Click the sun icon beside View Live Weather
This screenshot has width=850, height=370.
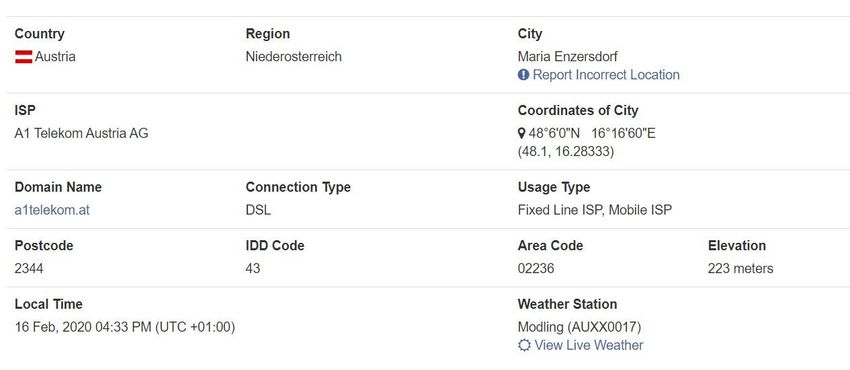pyautogui.click(x=524, y=346)
